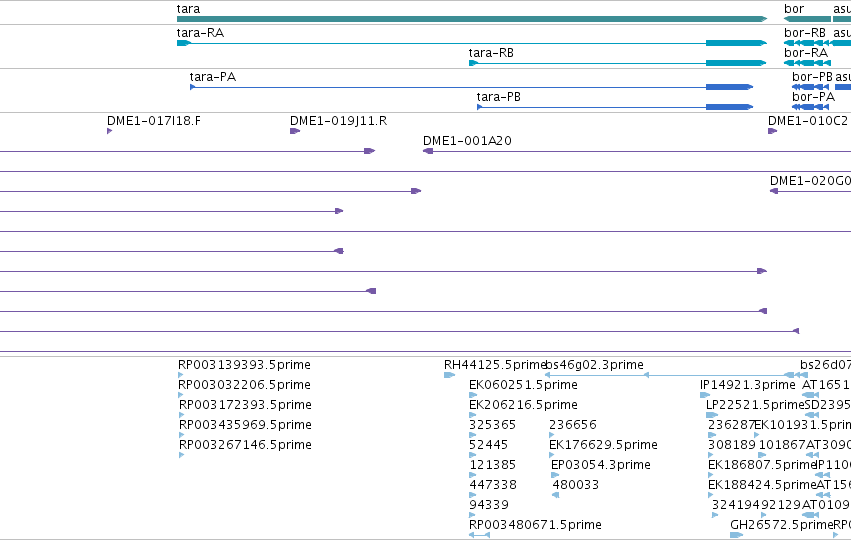Click the GH26572.5prime EST arrow

point(736,536)
